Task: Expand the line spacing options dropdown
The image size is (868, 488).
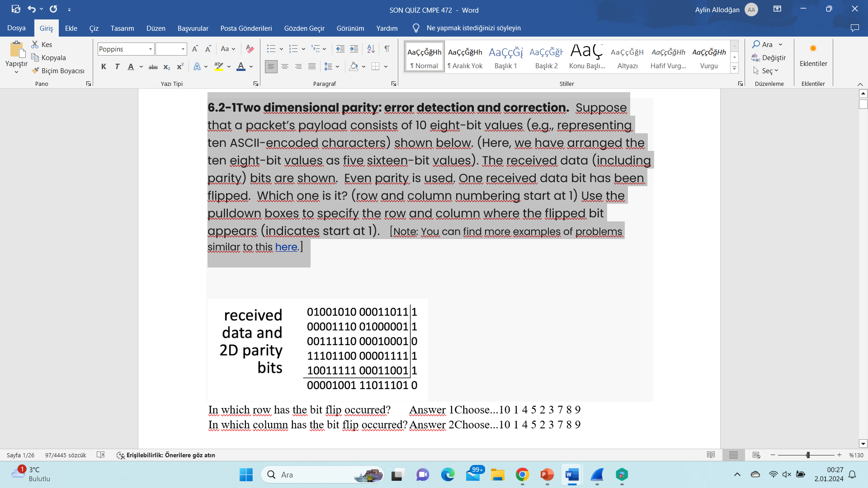Action: tap(338, 66)
